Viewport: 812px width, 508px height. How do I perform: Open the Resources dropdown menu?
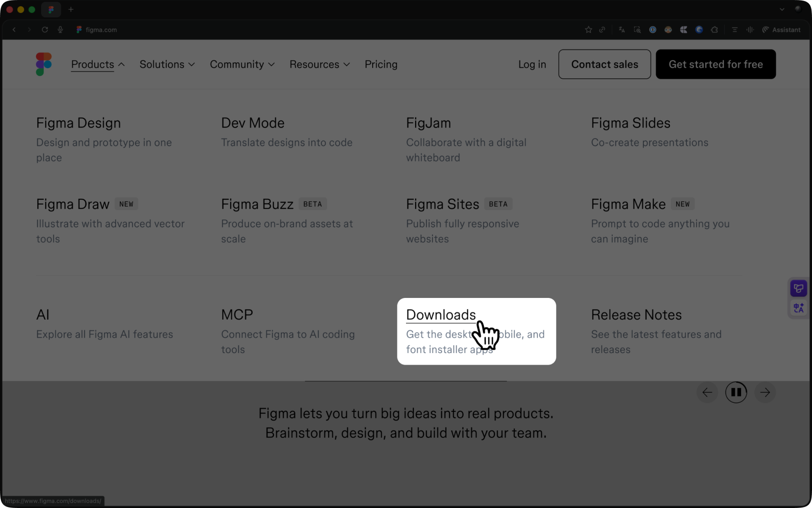point(319,64)
